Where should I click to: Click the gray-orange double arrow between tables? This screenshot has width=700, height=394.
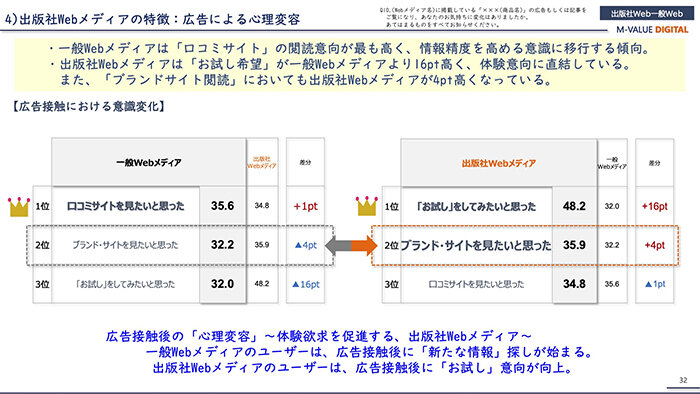point(351,245)
